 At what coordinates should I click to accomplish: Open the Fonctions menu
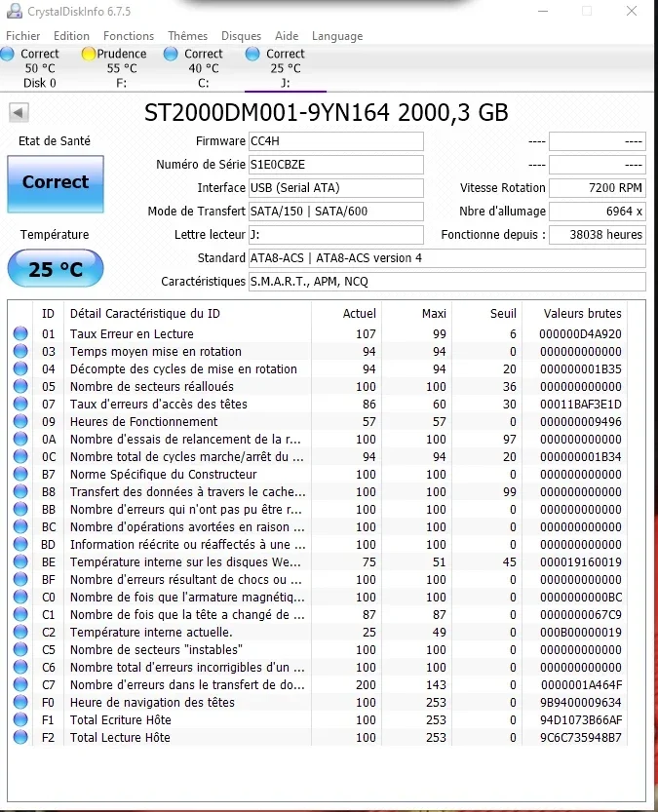[x=129, y=36]
